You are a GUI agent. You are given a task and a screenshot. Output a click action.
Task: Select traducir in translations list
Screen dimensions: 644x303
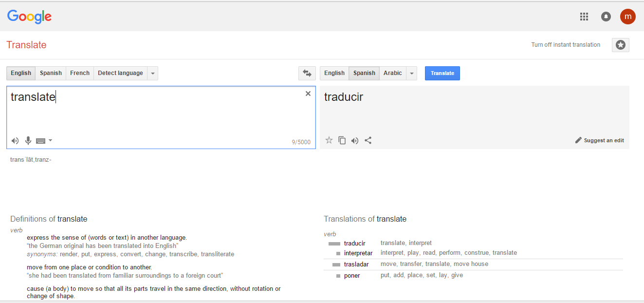(354, 243)
